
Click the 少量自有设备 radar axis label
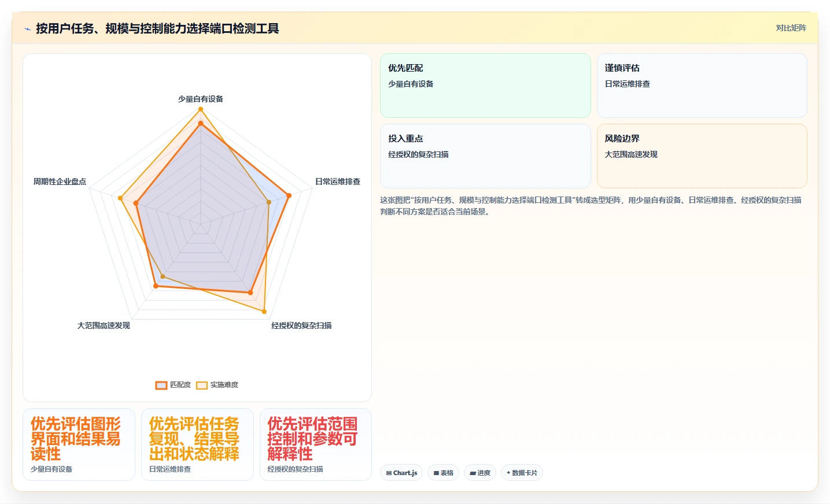point(201,99)
